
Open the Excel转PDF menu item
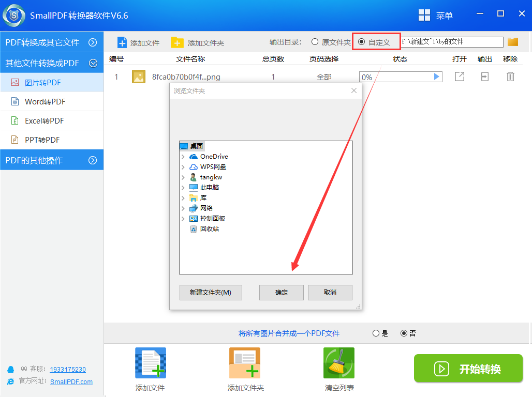pos(52,120)
